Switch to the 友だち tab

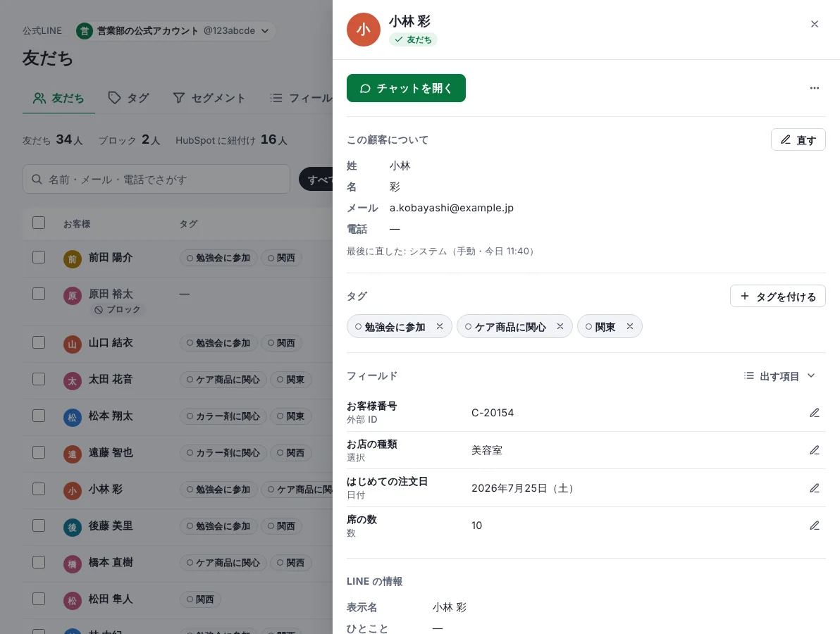click(58, 98)
